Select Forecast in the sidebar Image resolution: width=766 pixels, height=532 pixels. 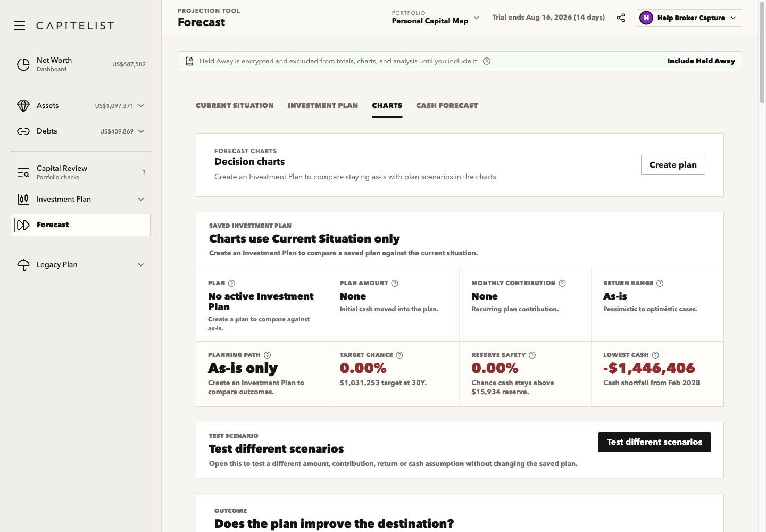(x=80, y=225)
